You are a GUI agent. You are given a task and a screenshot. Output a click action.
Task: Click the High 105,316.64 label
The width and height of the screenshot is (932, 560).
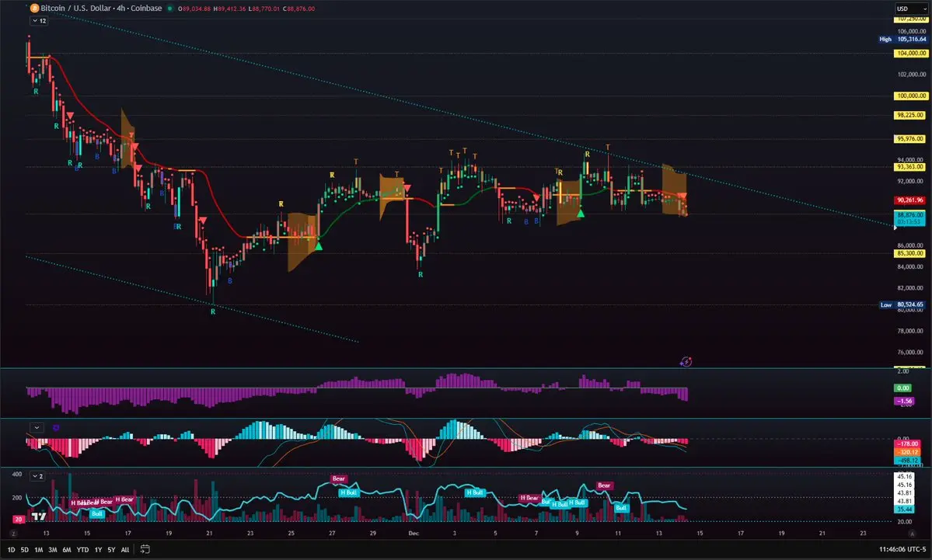[903, 39]
